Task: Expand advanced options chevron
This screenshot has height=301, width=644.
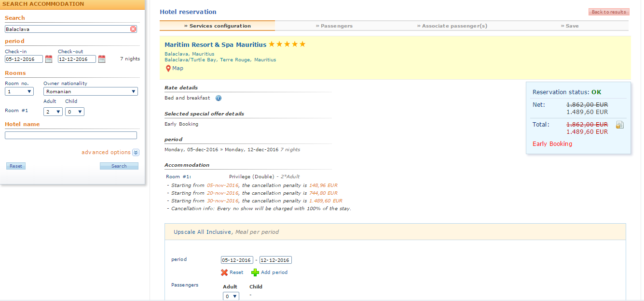Action: coord(136,153)
